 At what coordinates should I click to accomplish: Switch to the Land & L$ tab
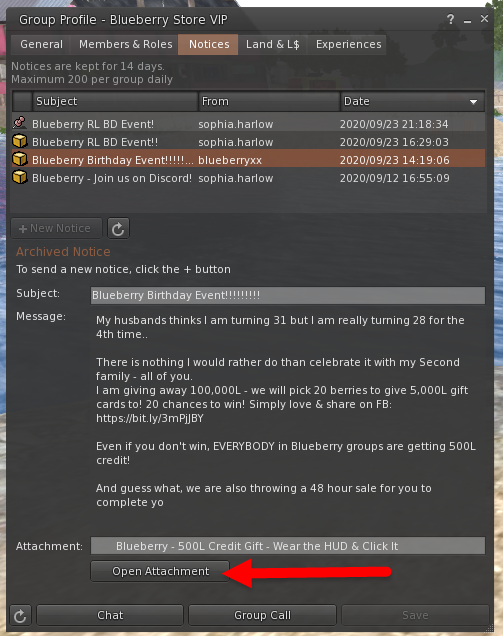click(x=273, y=44)
